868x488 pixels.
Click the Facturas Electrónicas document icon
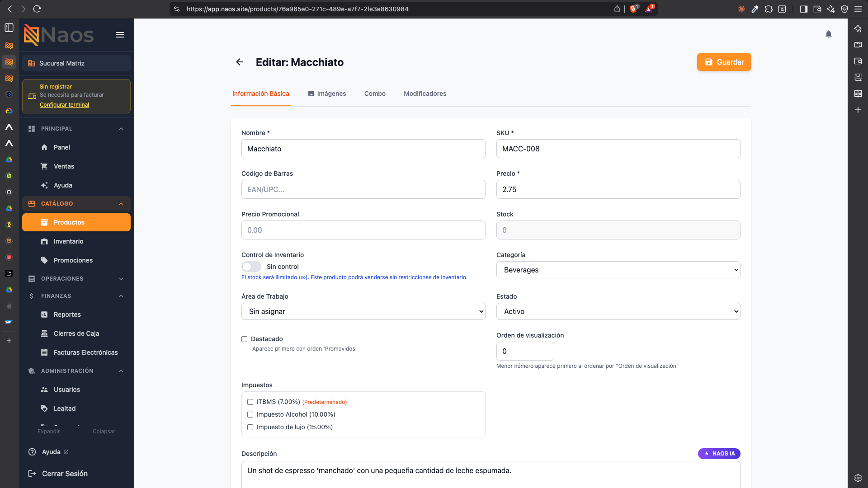click(x=44, y=352)
